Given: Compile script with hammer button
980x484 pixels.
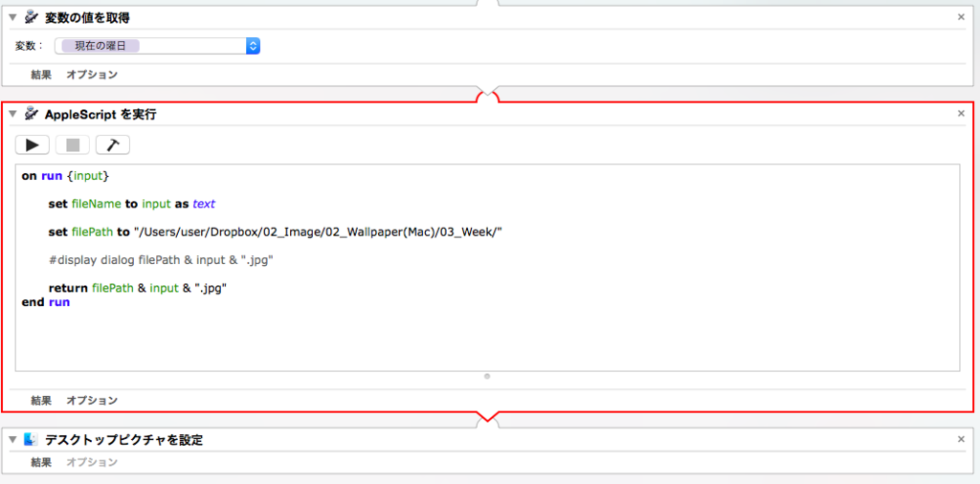Looking at the screenshot, I should pos(113,144).
